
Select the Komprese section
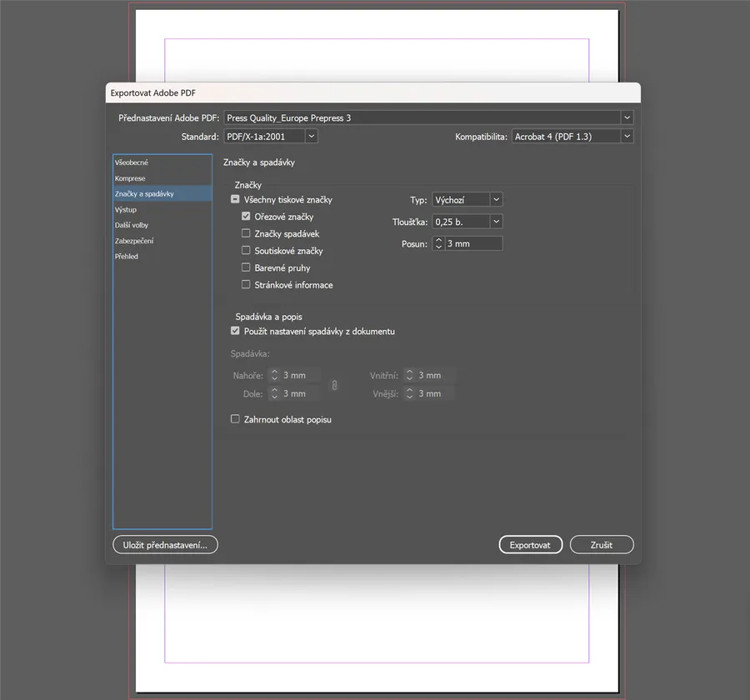162,178
